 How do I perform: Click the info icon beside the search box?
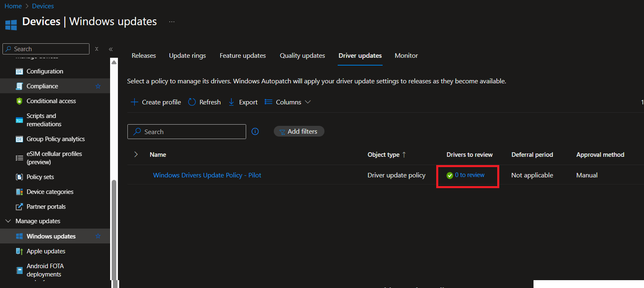[x=255, y=131]
